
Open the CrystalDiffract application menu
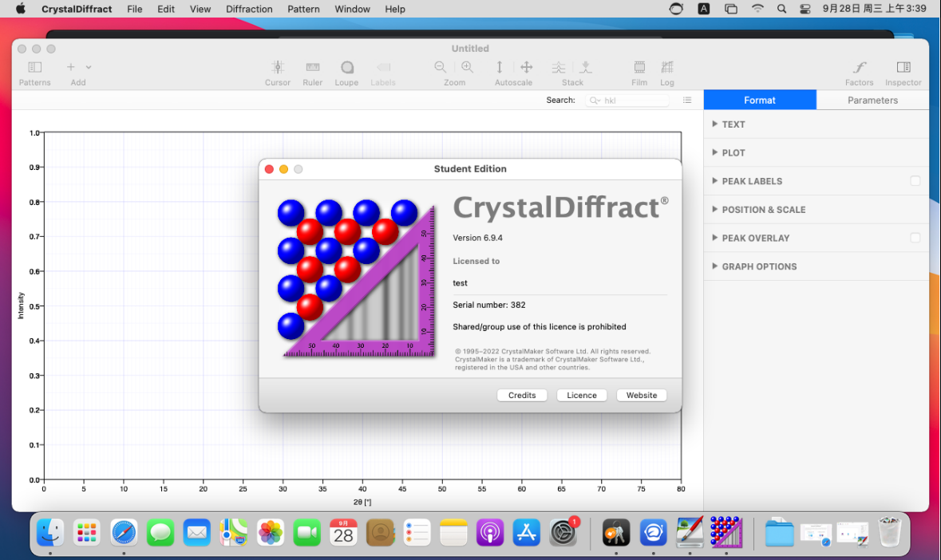(x=77, y=9)
